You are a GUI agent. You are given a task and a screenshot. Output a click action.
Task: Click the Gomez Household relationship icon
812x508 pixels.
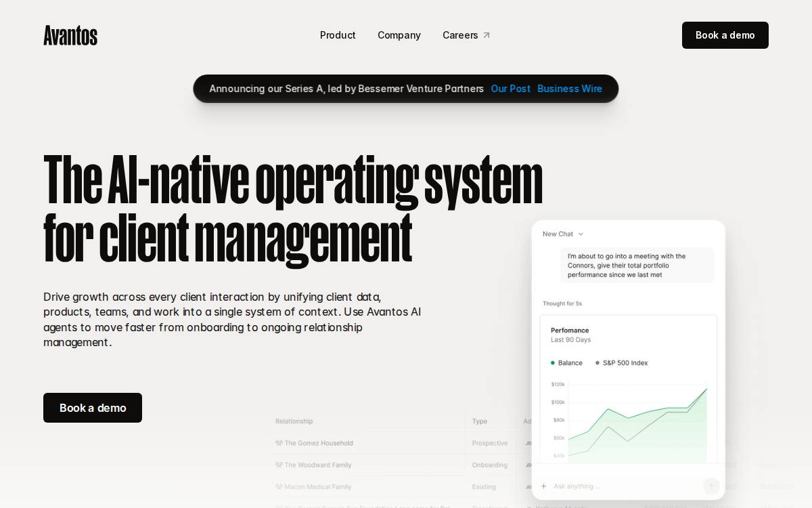[279, 443]
